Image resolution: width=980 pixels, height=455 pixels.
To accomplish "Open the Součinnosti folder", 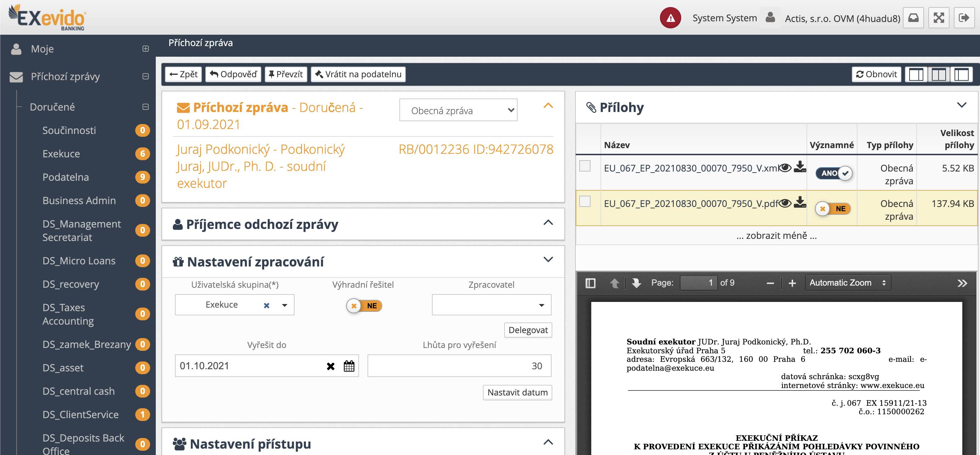I will click(x=69, y=130).
